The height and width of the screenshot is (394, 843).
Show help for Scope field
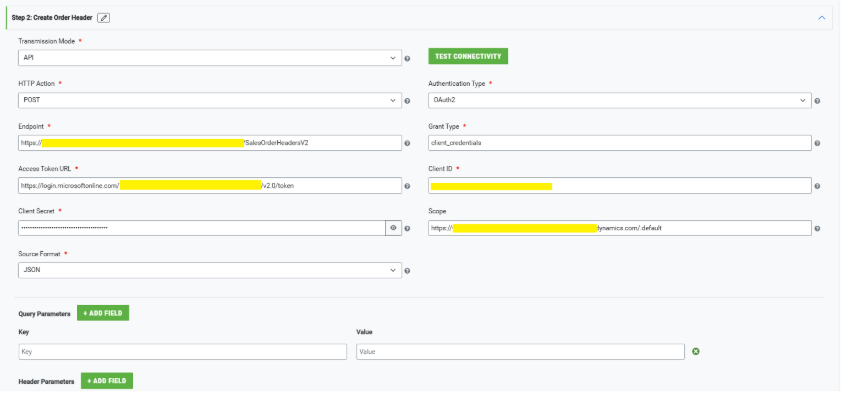(817, 228)
